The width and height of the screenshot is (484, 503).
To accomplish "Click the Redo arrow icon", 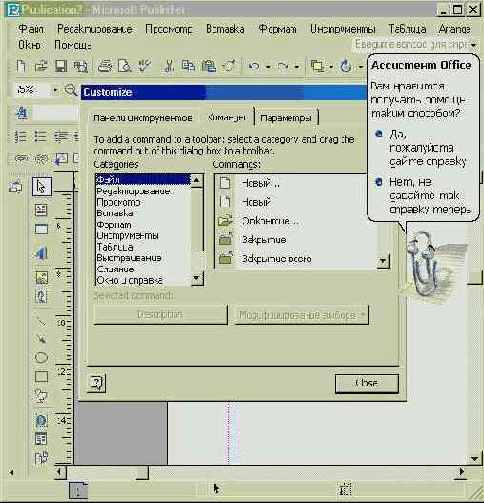I will [x=283, y=66].
